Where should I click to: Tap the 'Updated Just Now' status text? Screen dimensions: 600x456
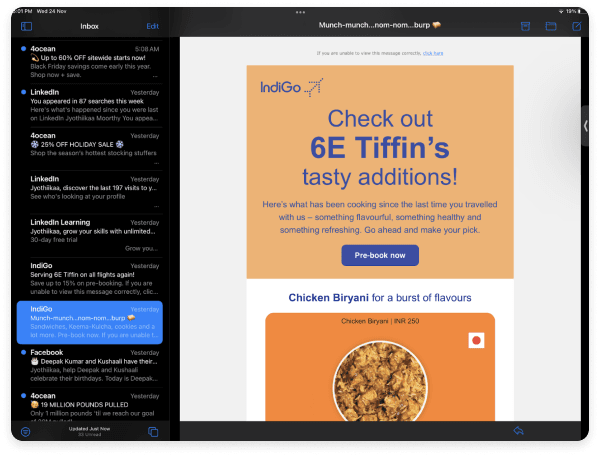[x=90, y=429]
